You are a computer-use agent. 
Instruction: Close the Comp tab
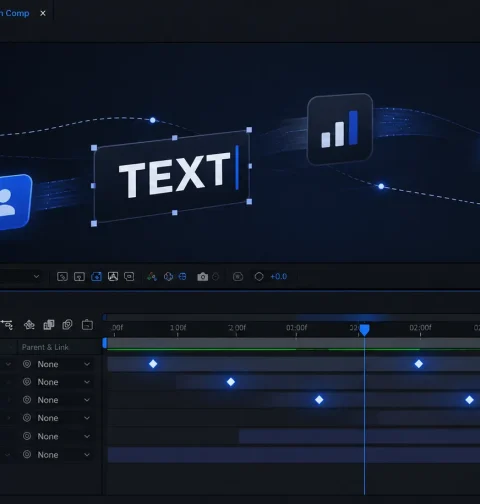43,13
